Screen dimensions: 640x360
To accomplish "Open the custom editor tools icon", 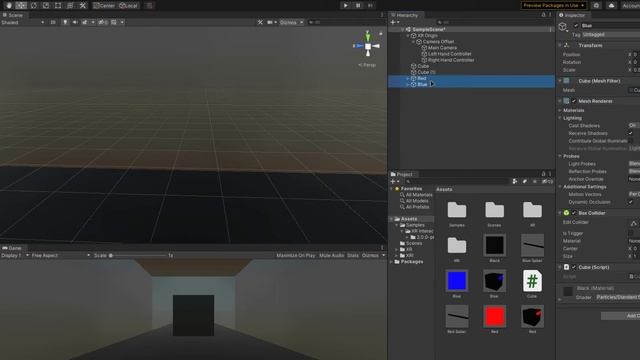I will (83, 5).
